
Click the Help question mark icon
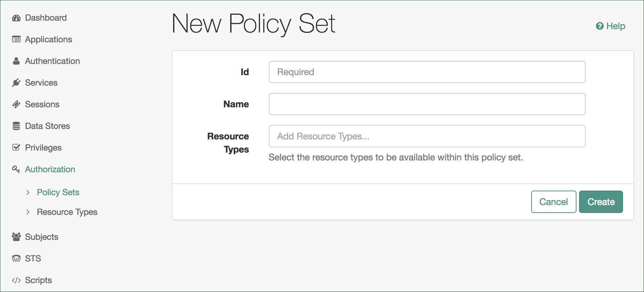pyautogui.click(x=600, y=26)
